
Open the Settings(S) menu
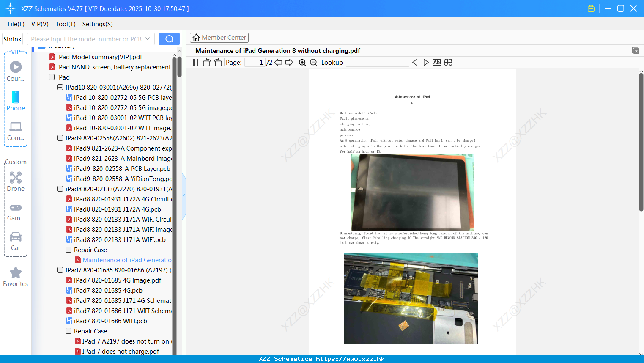(98, 24)
